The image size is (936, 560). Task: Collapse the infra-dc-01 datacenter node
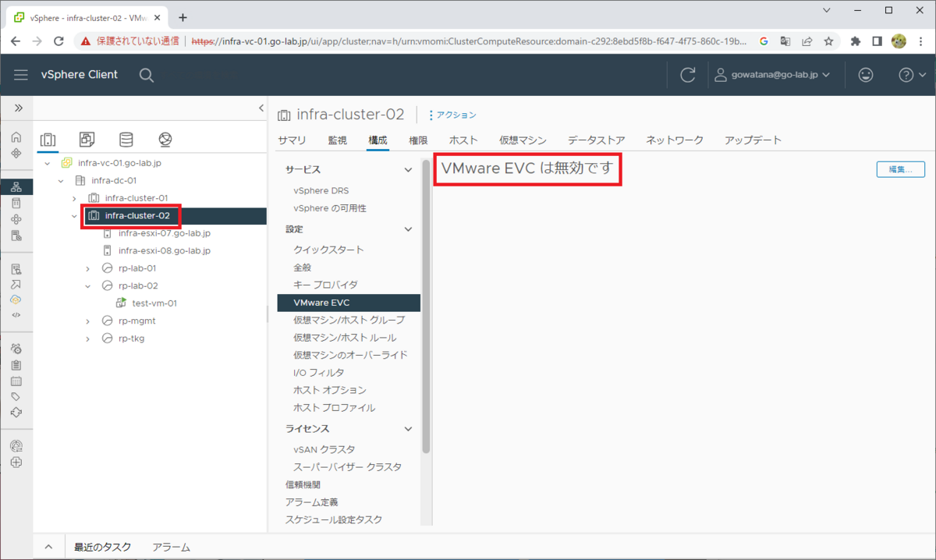[61, 181]
